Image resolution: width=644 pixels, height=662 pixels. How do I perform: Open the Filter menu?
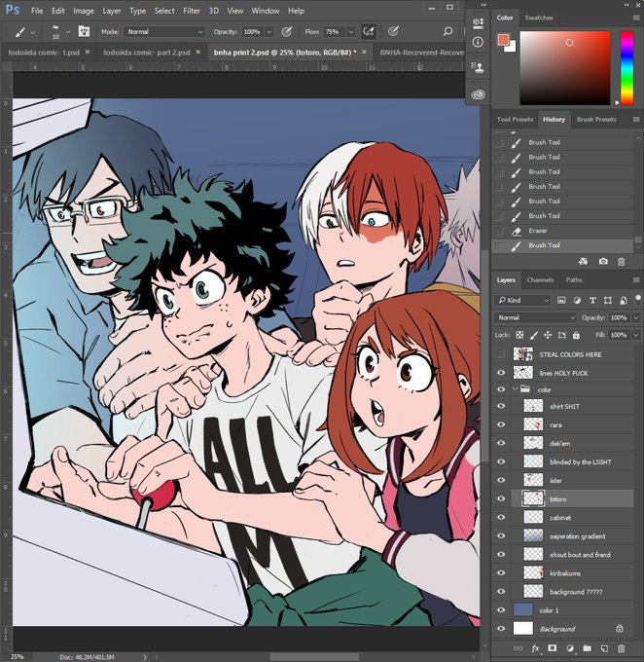pyautogui.click(x=192, y=11)
